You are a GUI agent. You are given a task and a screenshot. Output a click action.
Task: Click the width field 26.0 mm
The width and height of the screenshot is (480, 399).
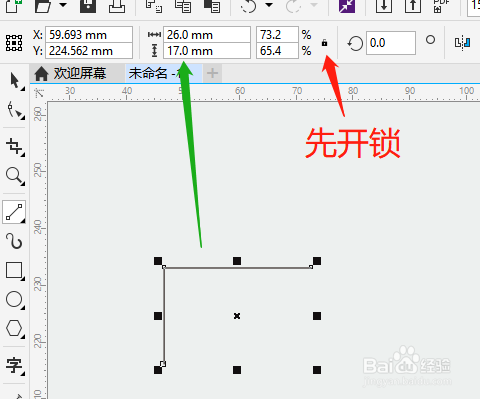coord(207,35)
